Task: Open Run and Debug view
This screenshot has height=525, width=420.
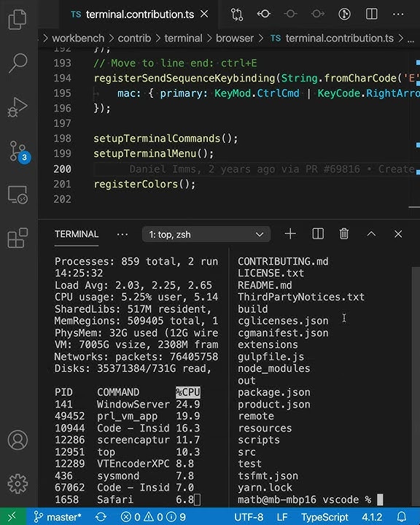Action: point(17,107)
